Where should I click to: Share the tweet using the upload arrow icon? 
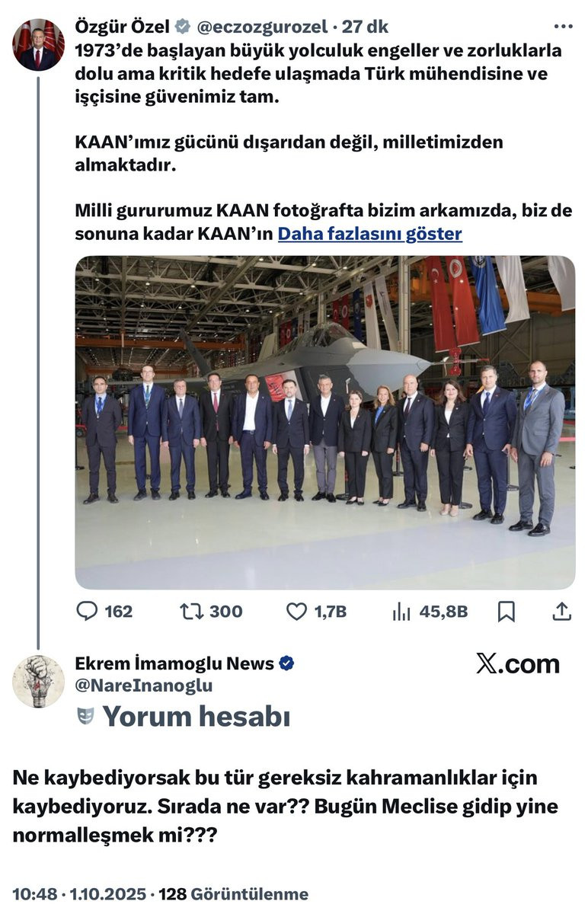(561, 611)
